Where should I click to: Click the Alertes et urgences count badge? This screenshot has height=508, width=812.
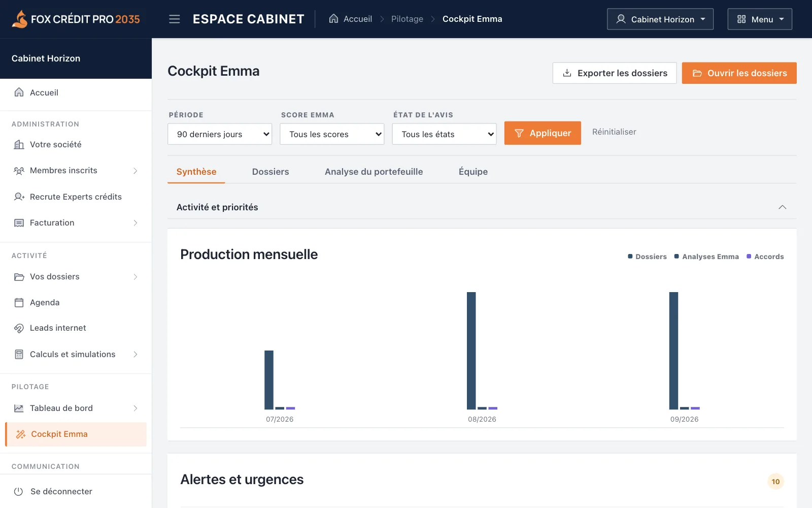click(775, 482)
